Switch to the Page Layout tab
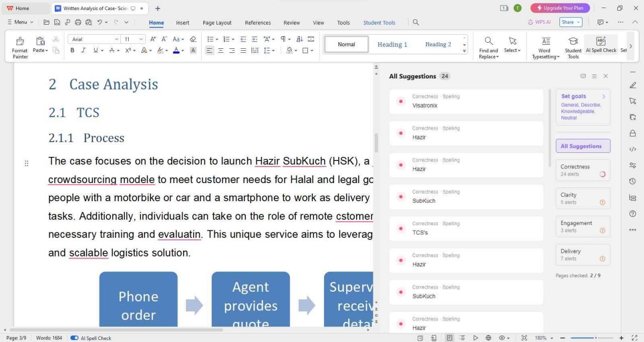Screen dimensions: 644x342 (x=217, y=23)
